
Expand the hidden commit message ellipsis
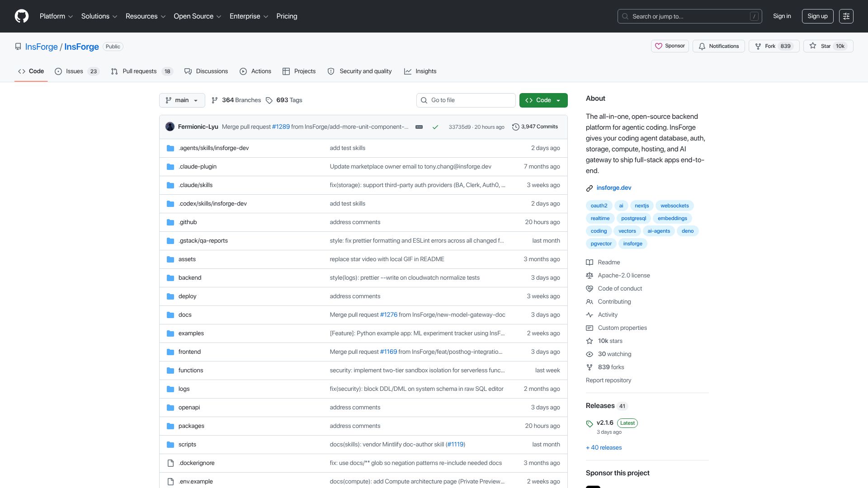[x=419, y=127]
